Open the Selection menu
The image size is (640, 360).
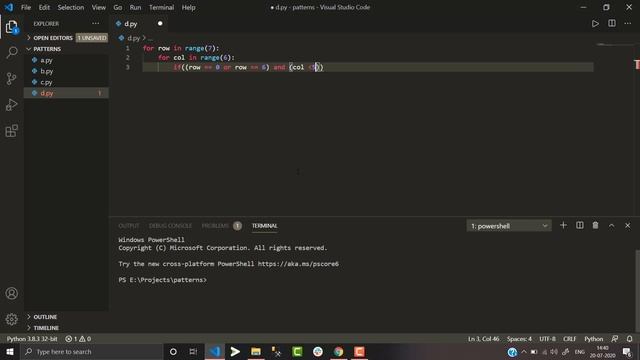[x=71, y=7]
